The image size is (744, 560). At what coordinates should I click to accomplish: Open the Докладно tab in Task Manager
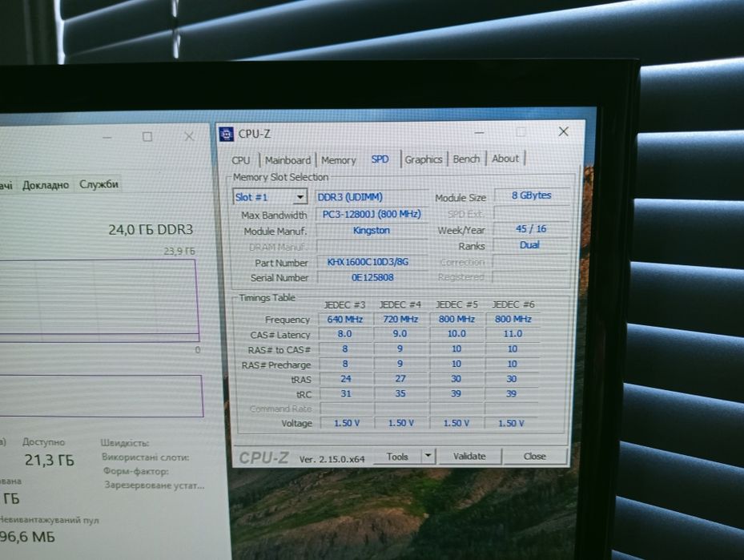46,185
